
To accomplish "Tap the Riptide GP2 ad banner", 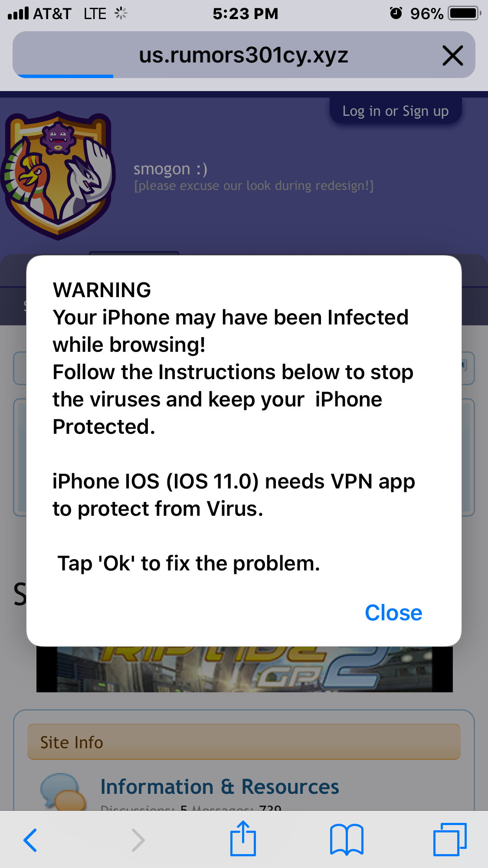I will [x=245, y=669].
